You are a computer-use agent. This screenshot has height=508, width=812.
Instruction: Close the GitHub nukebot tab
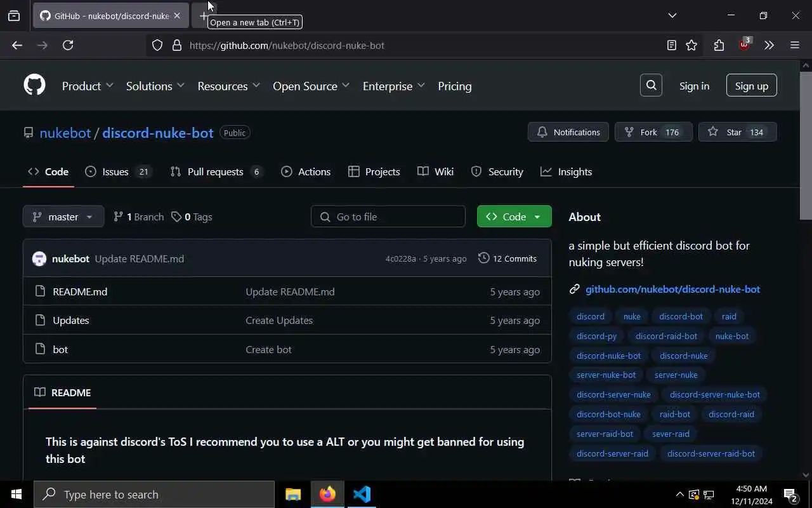click(177, 16)
